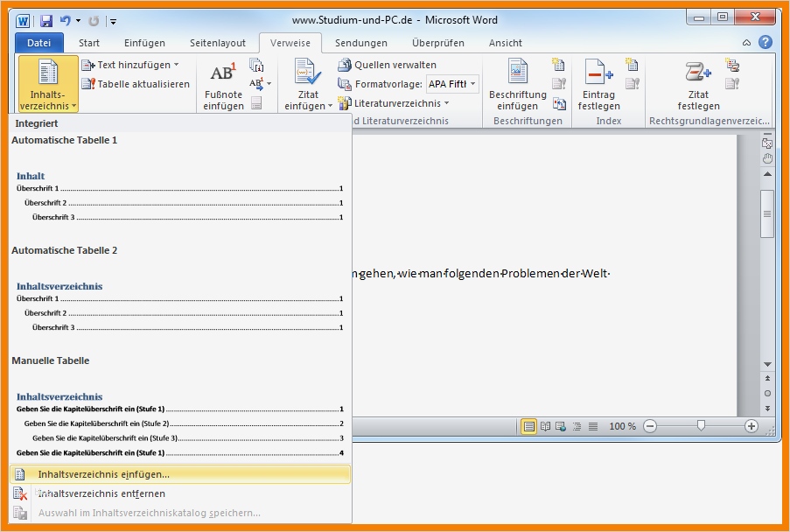Click the Index einfügen icon
Screen dimensions: 790x532
click(632, 64)
